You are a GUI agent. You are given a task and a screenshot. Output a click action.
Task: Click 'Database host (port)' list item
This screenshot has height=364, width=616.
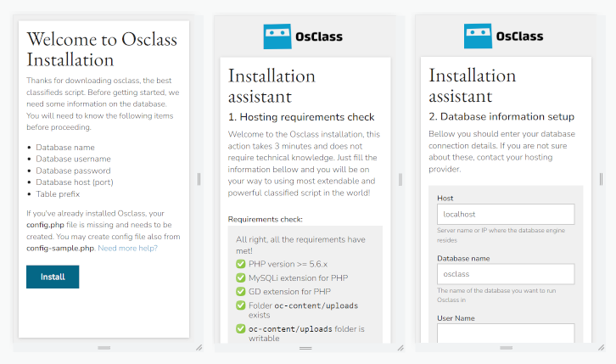coord(75,182)
